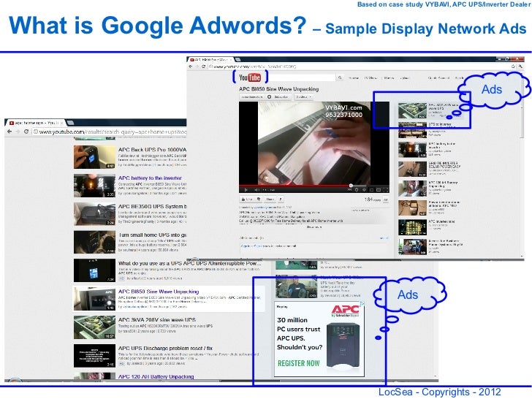Open 'APC battery to the inverter' result
The height and width of the screenshot is (399, 532).
point(150,178)
